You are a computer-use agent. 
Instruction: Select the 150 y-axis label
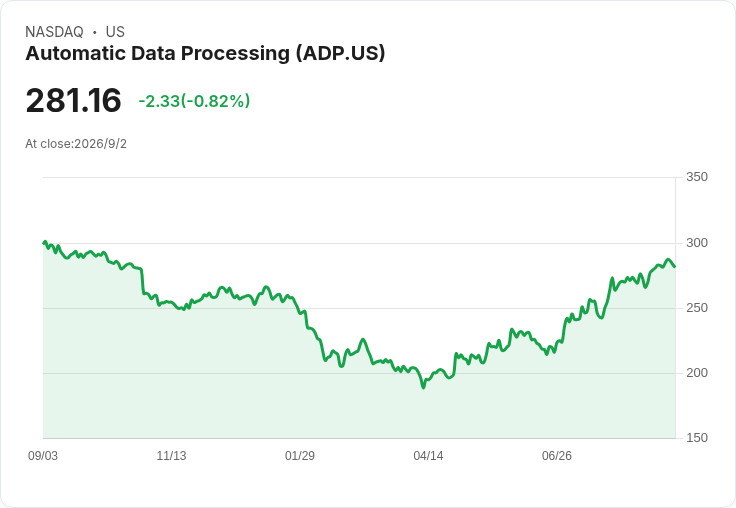point(697,438)
